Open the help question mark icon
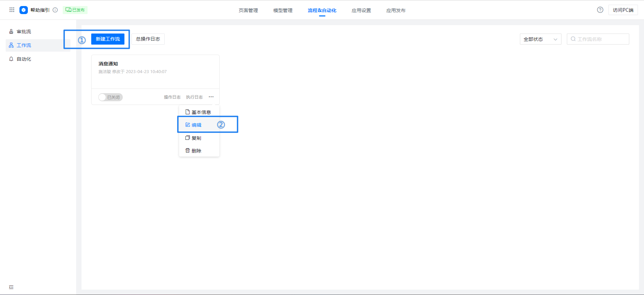Viewport: 644px width, 295px height. point(600,10)
